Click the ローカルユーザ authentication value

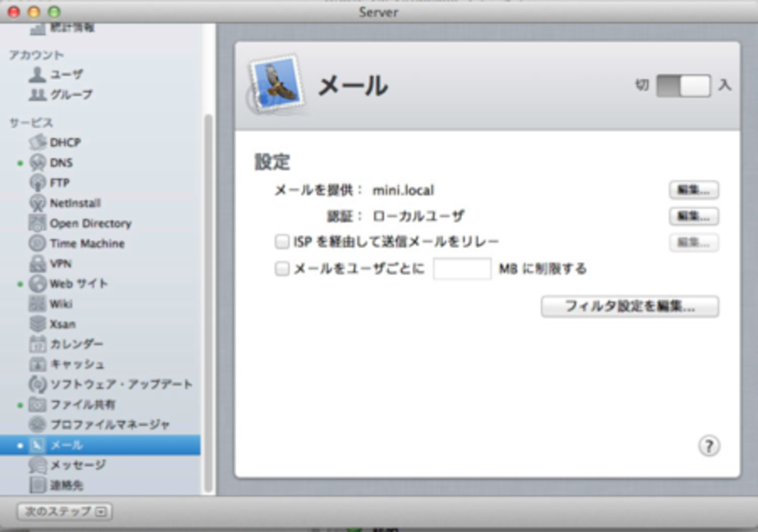point(419,216)
